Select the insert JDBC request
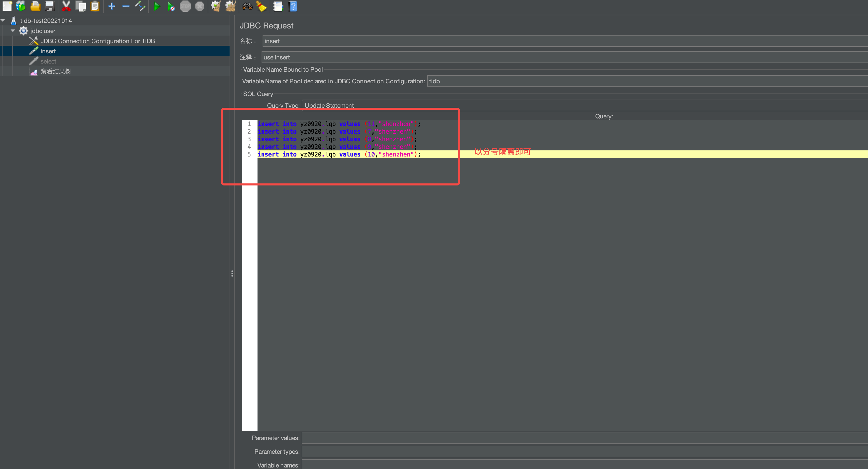The image size is (868, 469). [x=48, y=51]
